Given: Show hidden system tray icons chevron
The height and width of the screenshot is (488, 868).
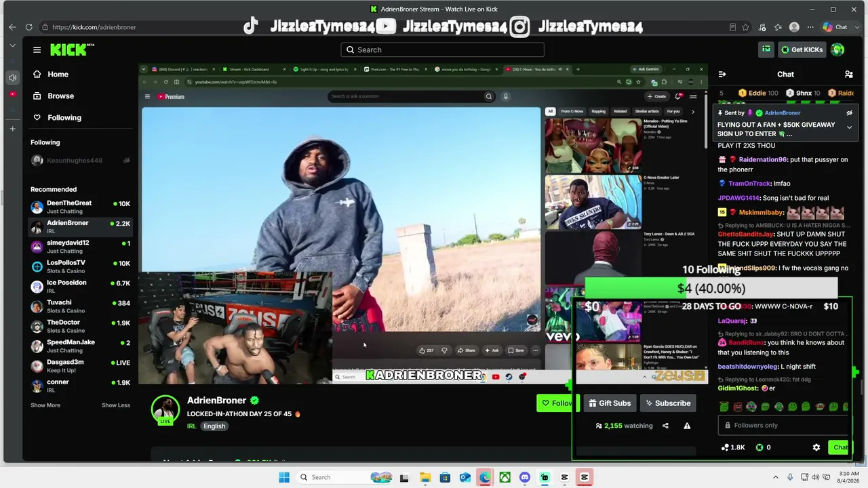Looking at the screenshot, I should click(776, 477).
